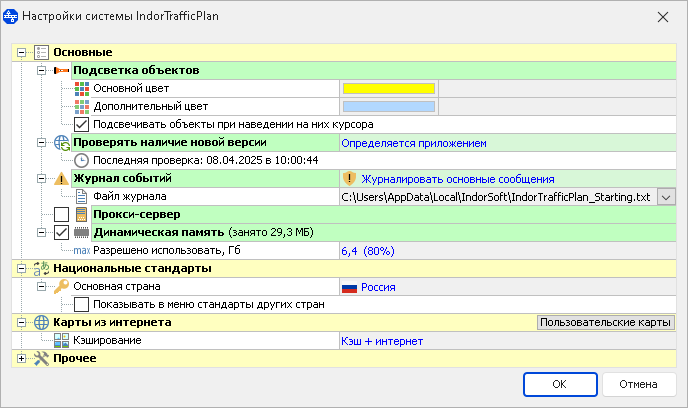
Task: Click Журналировать основные сообщения value
Action: pyautogui.click(x=458, y=179)
